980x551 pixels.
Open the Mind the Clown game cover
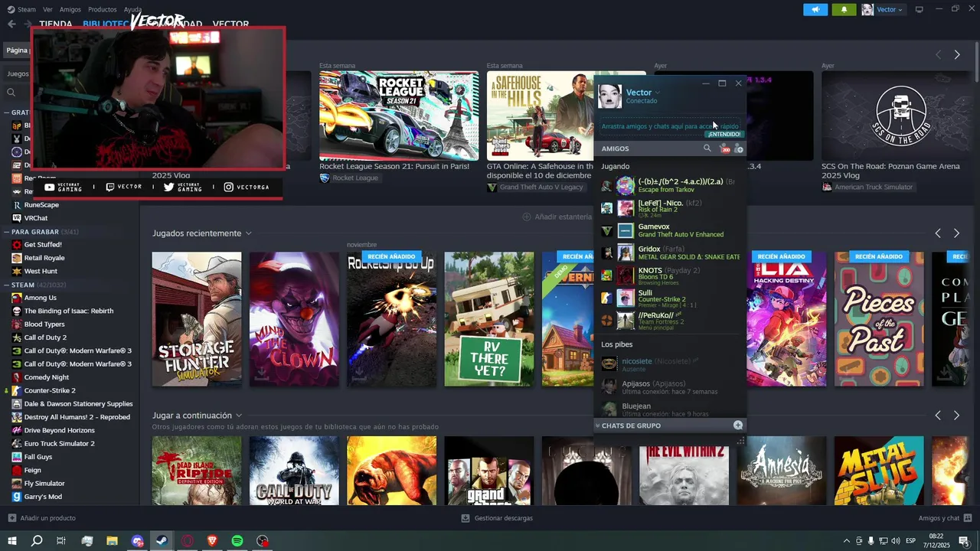pos(294,319)
